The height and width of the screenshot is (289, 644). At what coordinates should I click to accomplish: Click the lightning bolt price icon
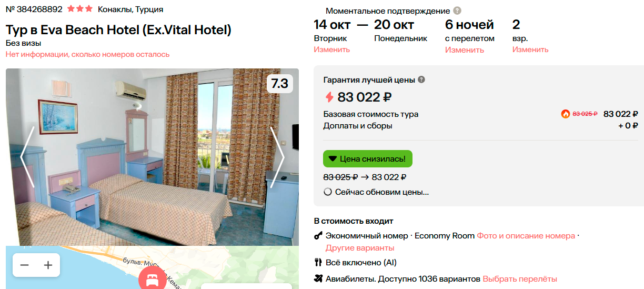click(329, 97)
